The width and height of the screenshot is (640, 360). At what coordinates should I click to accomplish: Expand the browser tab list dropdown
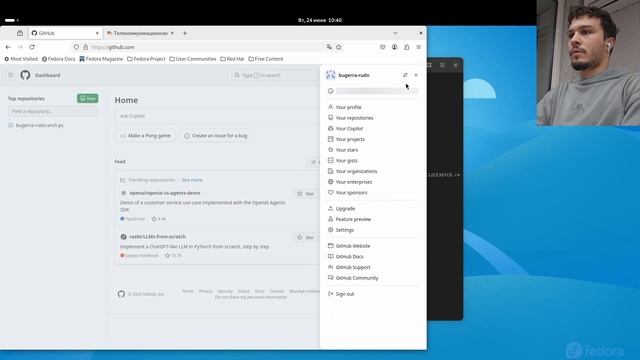point(395,33)
